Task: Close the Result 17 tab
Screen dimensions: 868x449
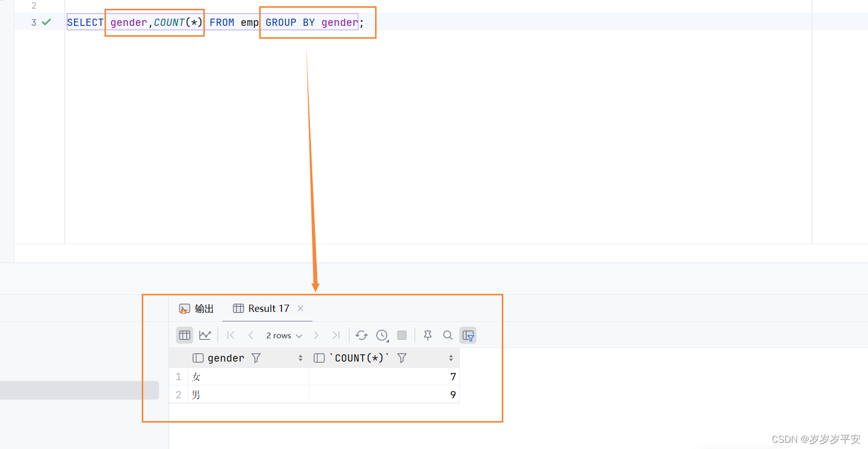Action: (x=301, y=308)
